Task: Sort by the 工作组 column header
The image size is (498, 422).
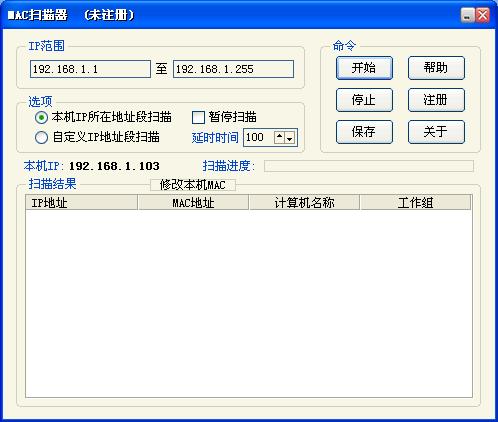Action: tap(416, 203)
